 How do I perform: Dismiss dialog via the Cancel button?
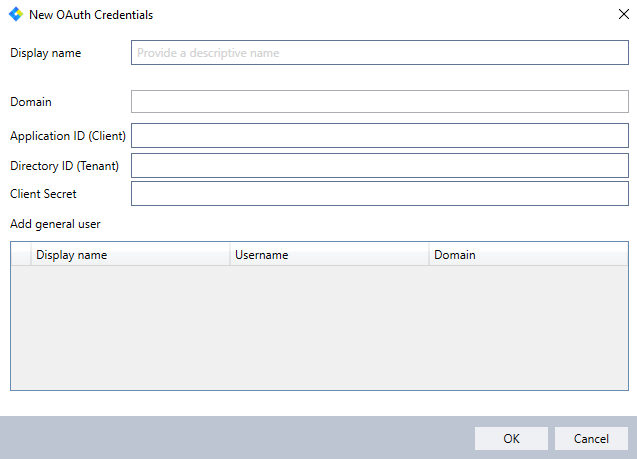pyautogui.click(x=591, y=438)
